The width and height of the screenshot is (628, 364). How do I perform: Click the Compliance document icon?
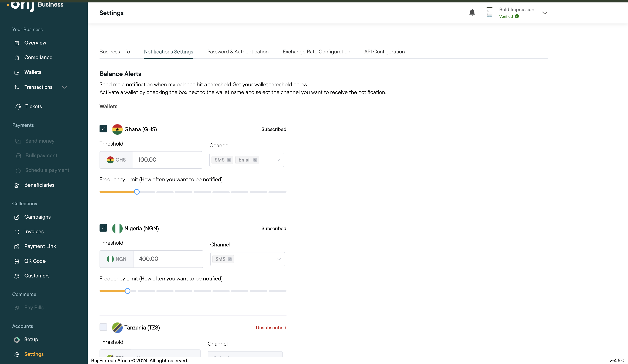[17, 58]
